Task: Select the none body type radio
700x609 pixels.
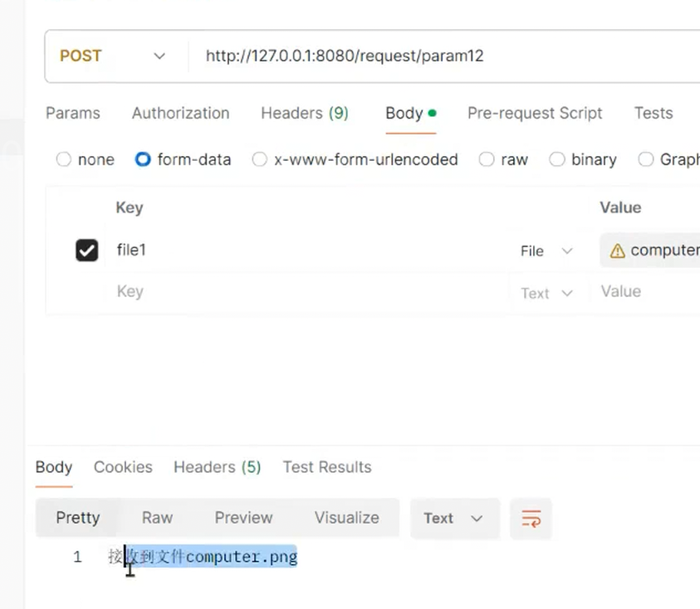Action: pos(64,159)
